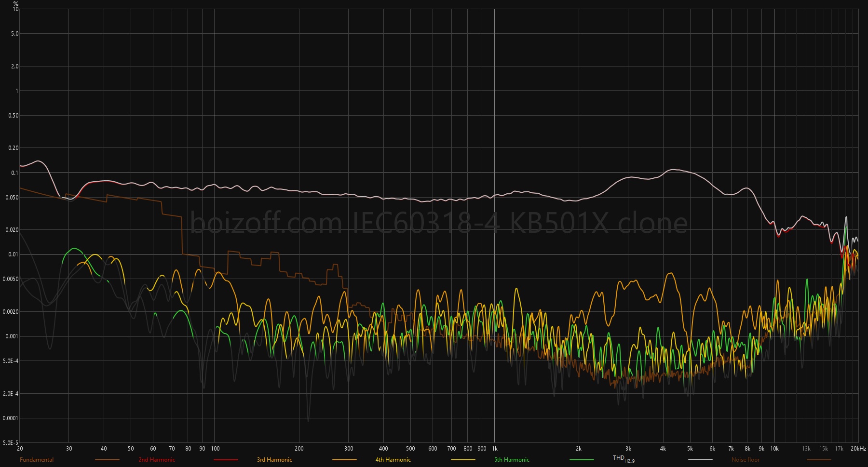Click the yellow 4th Harmonic line swatch
This screenshot has width=868, height=467.
pyautogui.click(x=463, y=460)
